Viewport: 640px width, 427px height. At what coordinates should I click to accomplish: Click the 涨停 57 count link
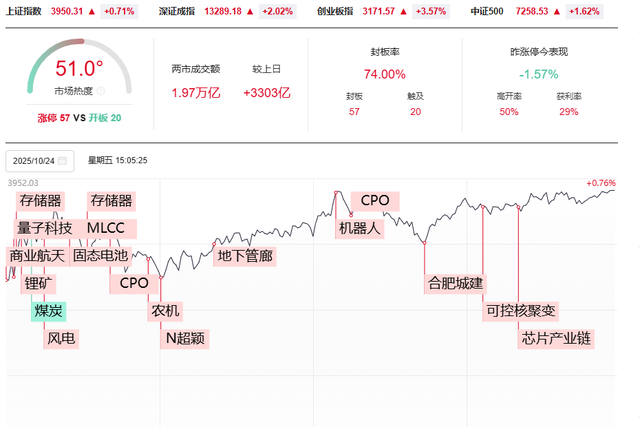click(x=53, y=118)
